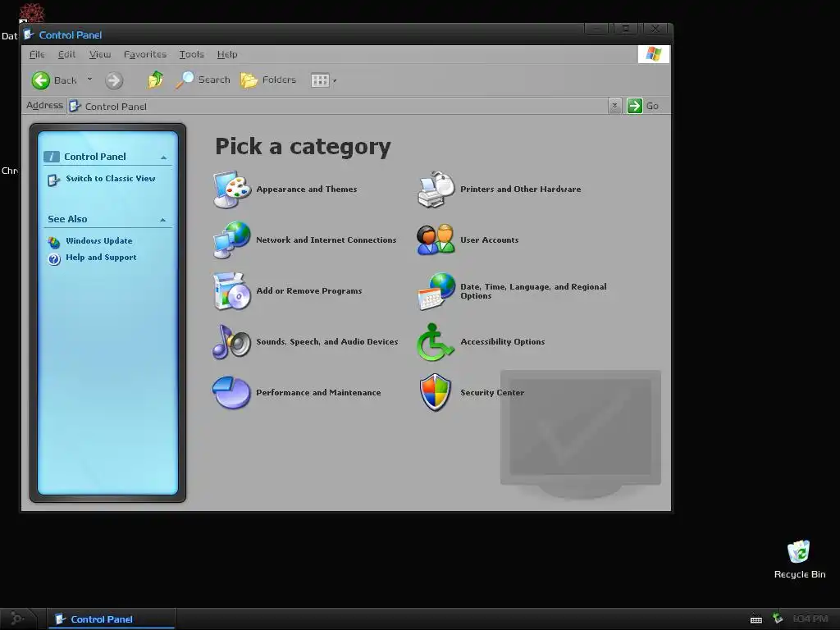Image resolution: width=840 pixels, height=630 pixels.
Task: Open the Help menu
Action: [x=227, y=54]
